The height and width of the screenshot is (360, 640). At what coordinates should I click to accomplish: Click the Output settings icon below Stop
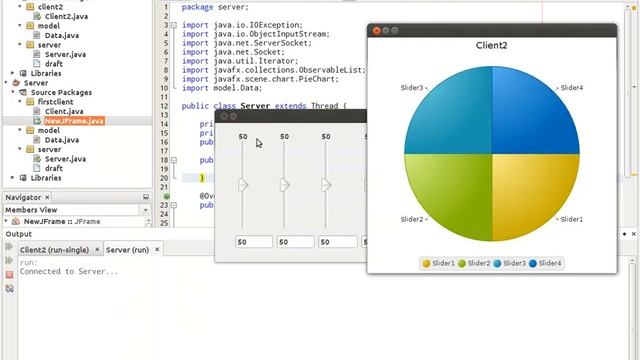(x=9, y=289)
